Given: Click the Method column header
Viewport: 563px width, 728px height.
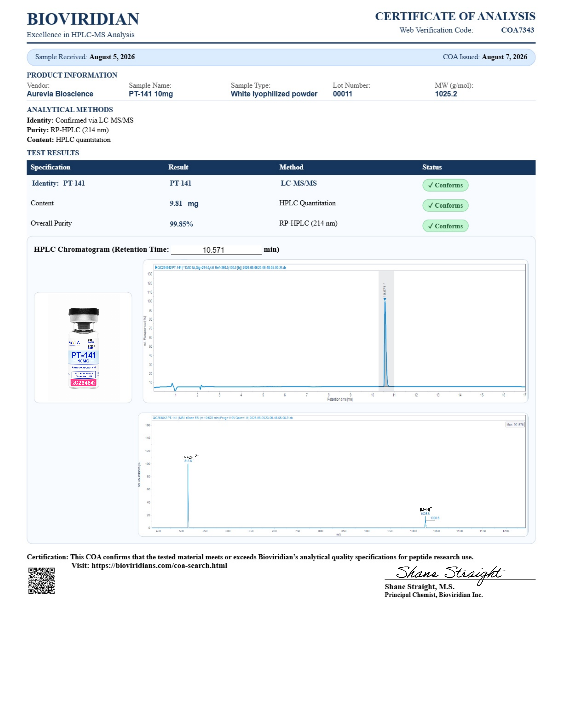Looking at the screenshot, I should click(x=291, y=167).
